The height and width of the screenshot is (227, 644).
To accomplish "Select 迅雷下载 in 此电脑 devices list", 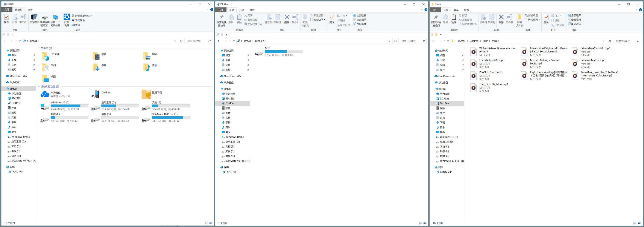I will (152, 94).
